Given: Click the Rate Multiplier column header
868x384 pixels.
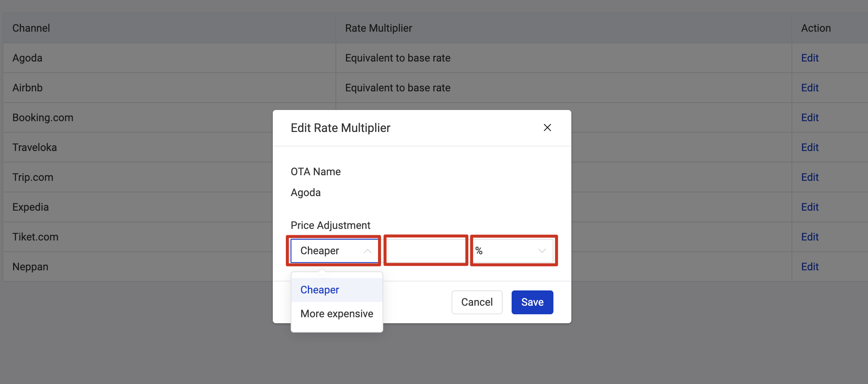Looking at the screenshot, I should point(378,28).
